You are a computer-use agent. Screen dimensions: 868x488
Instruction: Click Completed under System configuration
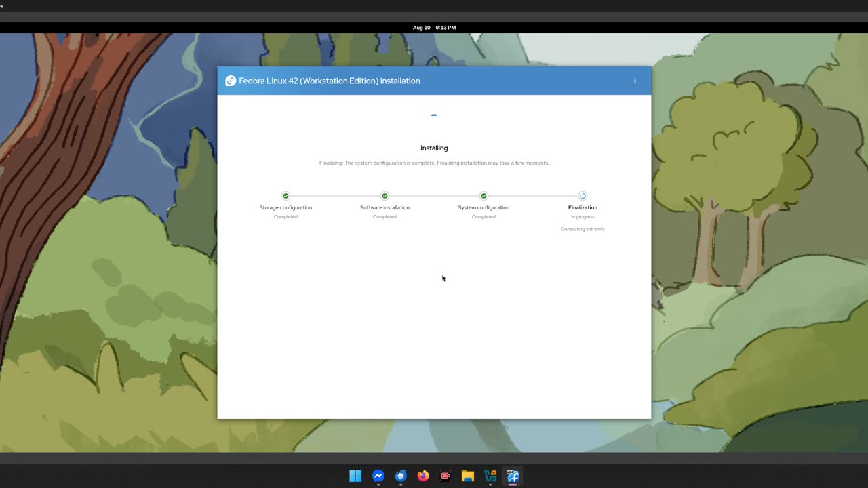click(x=484, y=217)
